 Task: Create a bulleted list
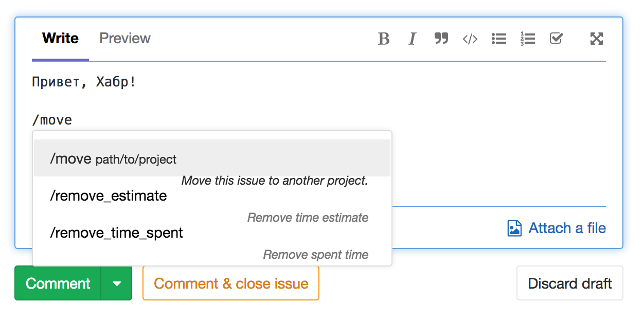click(x=498, y=38)
